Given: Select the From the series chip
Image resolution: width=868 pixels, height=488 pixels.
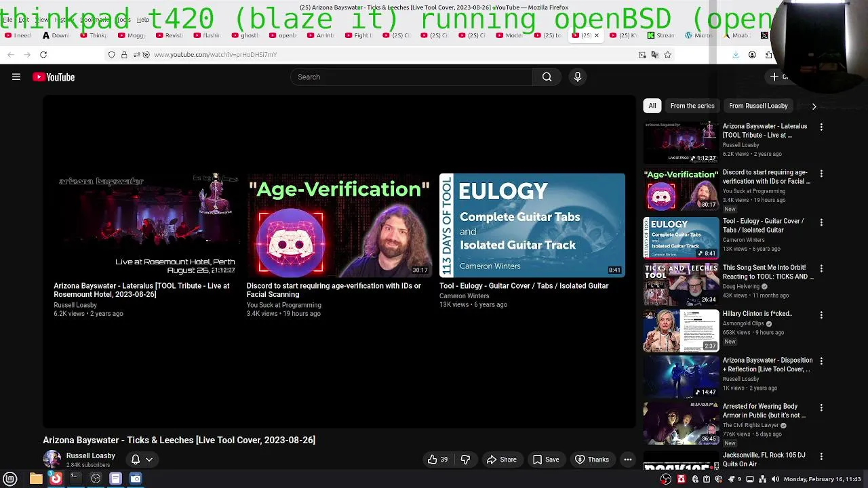Looking at the screenshot, I should 692,106.
